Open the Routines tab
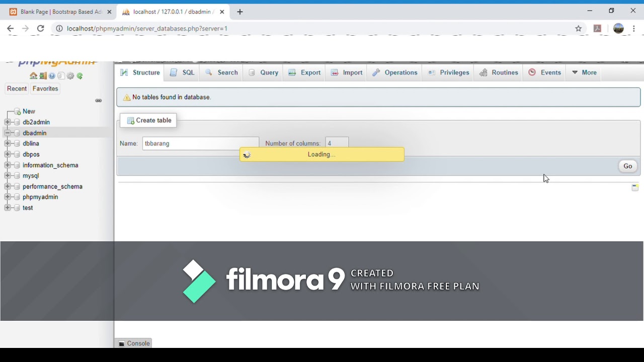 [499, 72]
